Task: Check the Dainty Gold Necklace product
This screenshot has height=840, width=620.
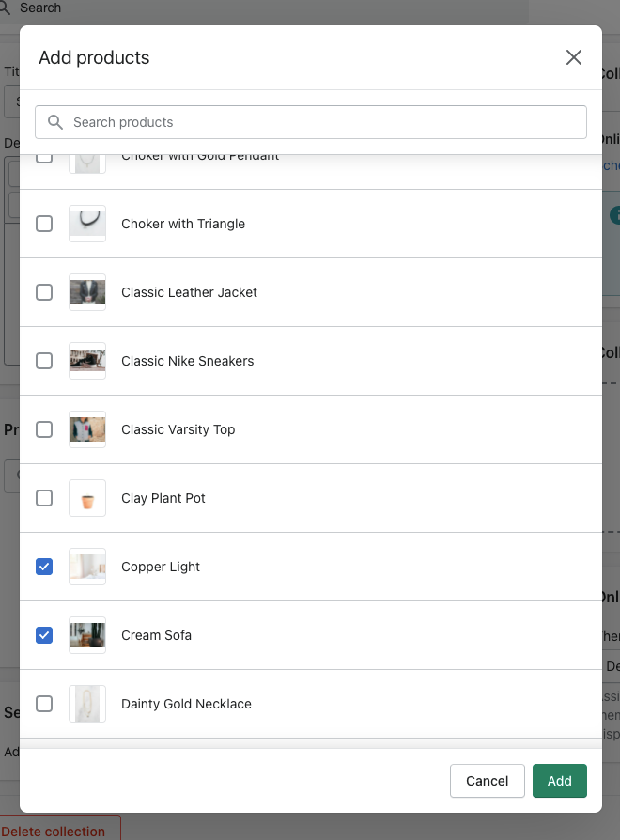Action: point(44,704)
